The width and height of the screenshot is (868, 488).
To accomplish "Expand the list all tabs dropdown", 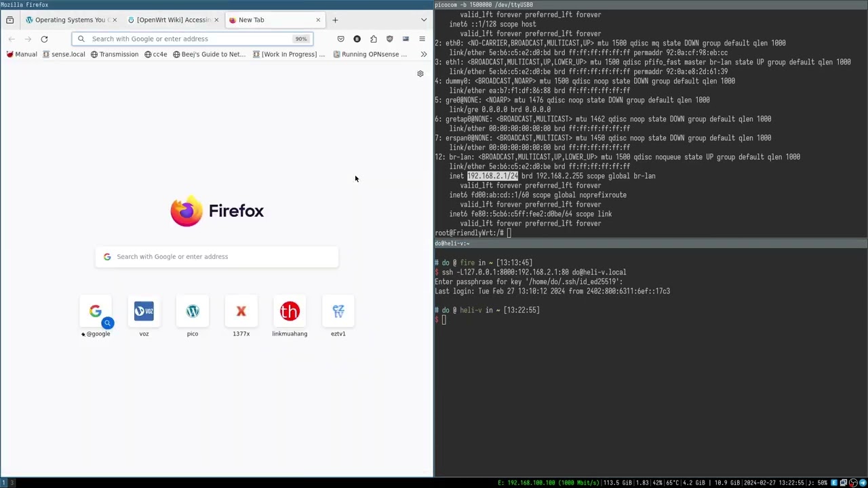I will click(x=424, y=20).
